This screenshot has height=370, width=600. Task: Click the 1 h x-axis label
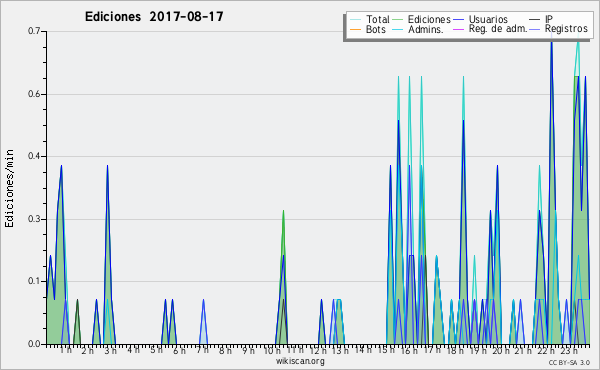point(65,350)
